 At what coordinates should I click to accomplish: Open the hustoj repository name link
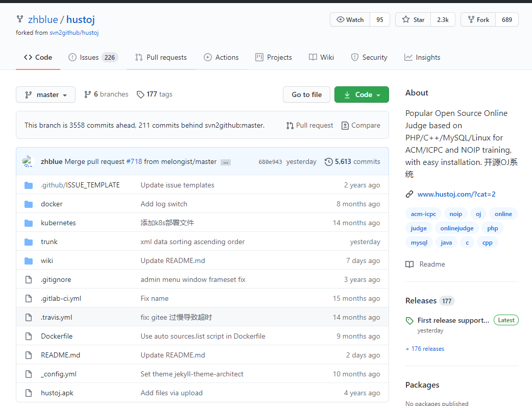click(x=80, y=19)
